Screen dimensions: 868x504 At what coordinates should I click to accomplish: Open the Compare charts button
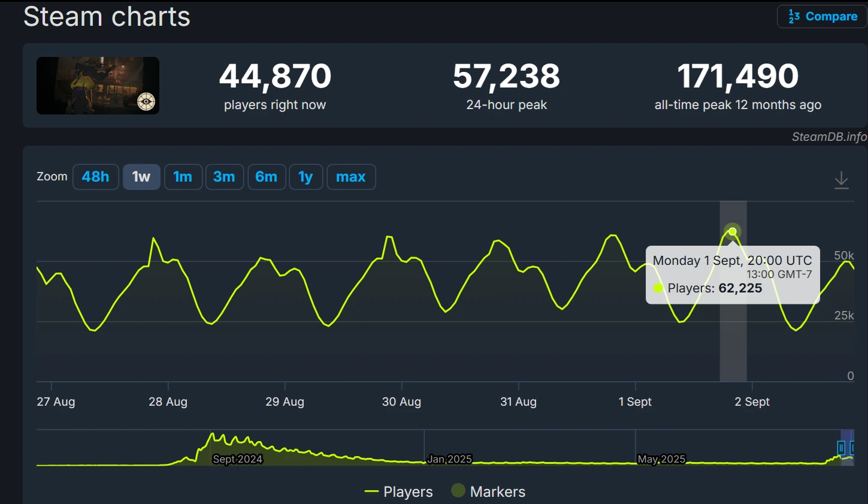[x=822, y=17]
